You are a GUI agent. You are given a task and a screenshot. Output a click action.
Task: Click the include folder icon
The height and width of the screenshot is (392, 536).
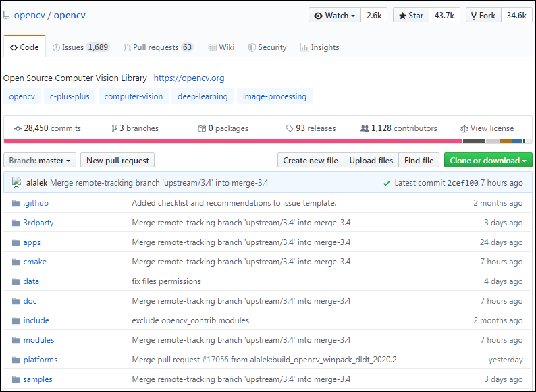pyautogui.click(x=16, y=320)
